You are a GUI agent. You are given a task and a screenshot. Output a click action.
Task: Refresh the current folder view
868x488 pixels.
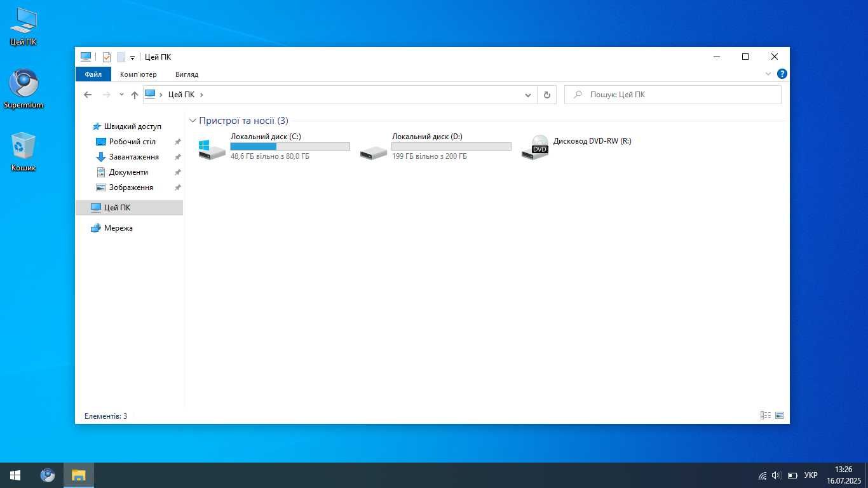pyautogui.click(x=546, y=95)
